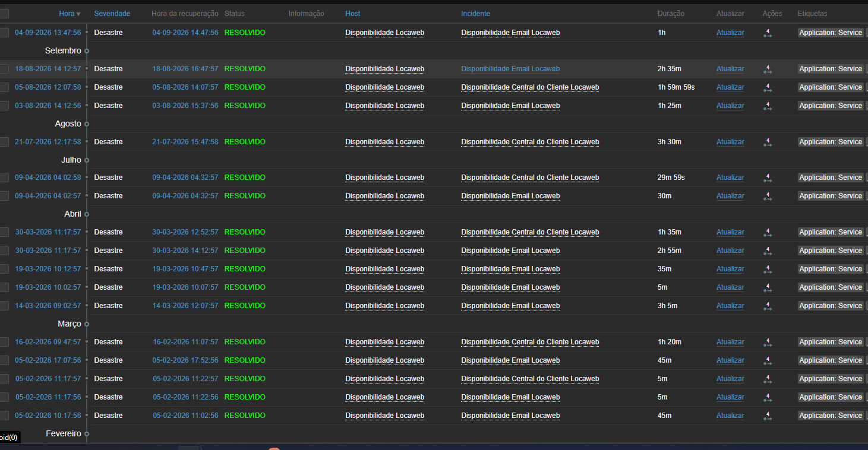Open incident Central do Cliente lasting 1h 59m 59s

point(530,87)
